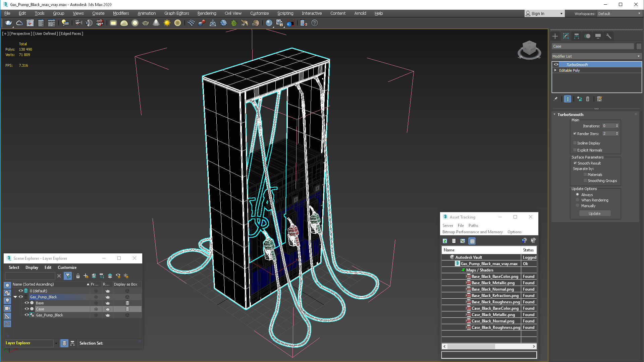Enable Separate by Smoothing Groups checkbox
644x362 pixels.
(585, 181)
